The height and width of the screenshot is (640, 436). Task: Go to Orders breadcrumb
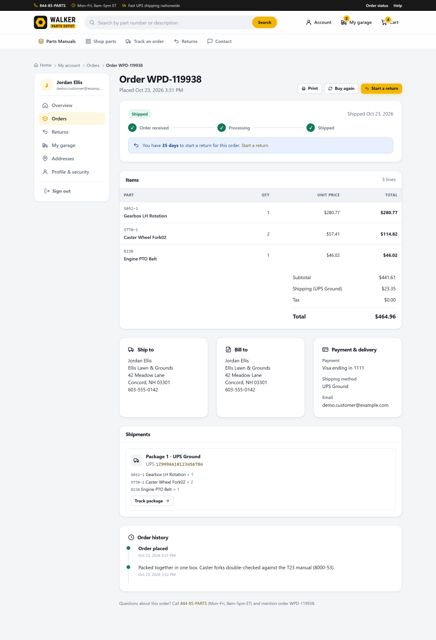(x=93, y=65)
